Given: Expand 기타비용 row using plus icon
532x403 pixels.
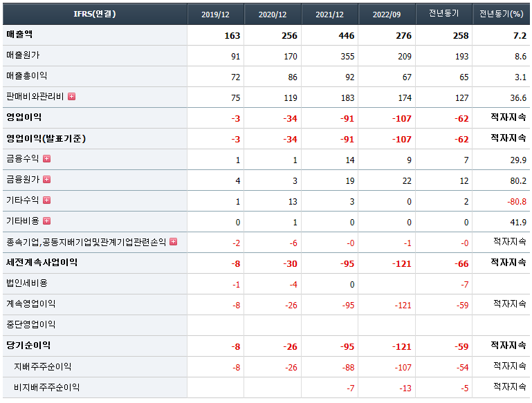Looking at the screenshot, I should (47, 221).
